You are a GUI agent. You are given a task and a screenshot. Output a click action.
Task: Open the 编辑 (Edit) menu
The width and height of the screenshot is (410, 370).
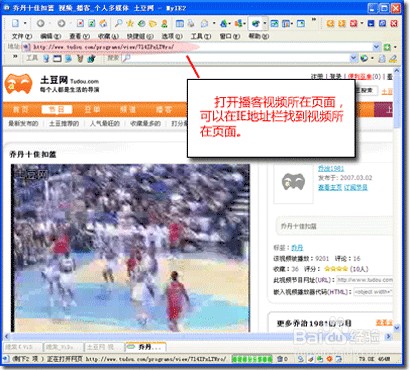coord(50,36)
